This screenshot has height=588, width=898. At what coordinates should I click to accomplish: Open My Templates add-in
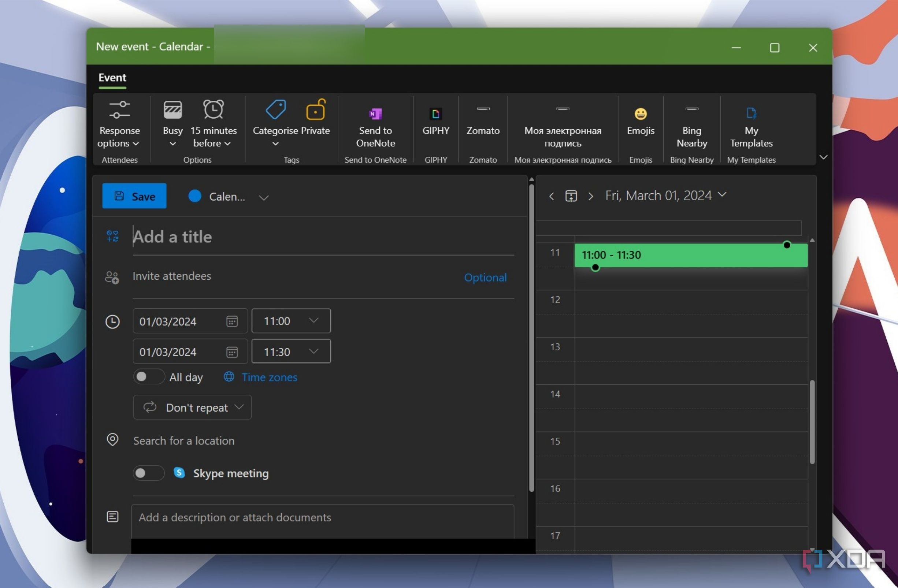pyautogui.click(x=751, y=127)
